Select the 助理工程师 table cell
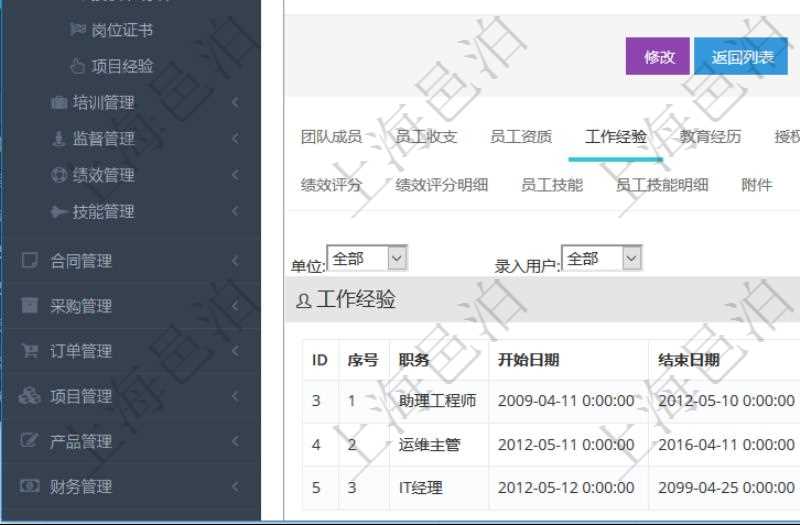This screenshot has height=525, width=800. pos(437,401)
